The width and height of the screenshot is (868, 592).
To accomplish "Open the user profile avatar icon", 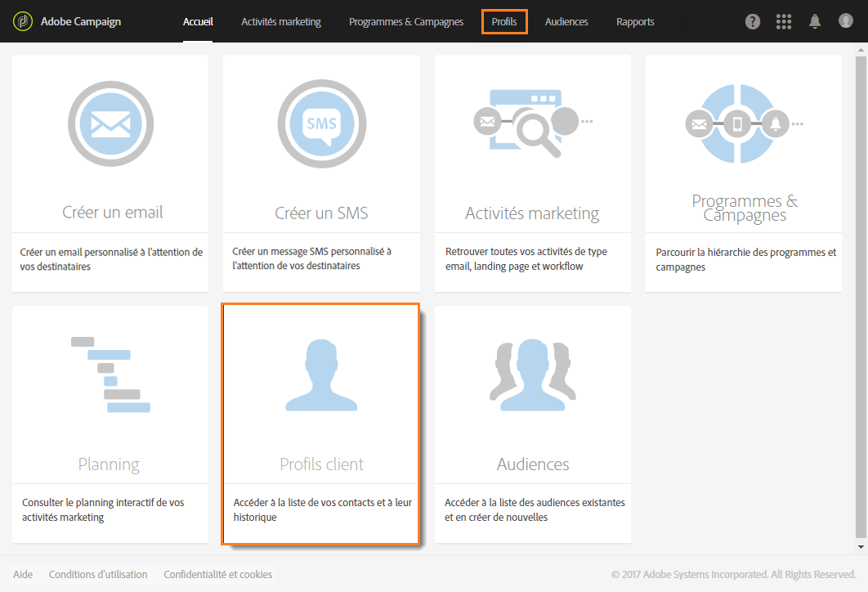I will coord(845,21).
